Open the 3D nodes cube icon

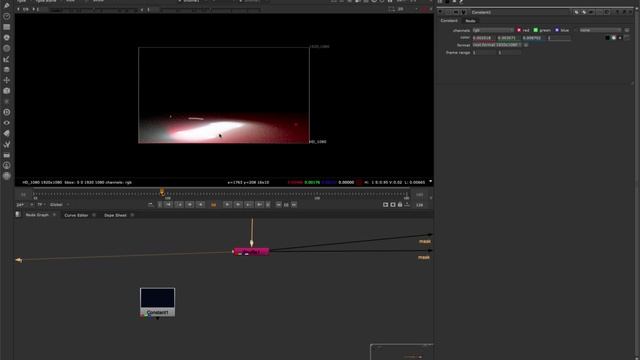[x=7, y=91]
